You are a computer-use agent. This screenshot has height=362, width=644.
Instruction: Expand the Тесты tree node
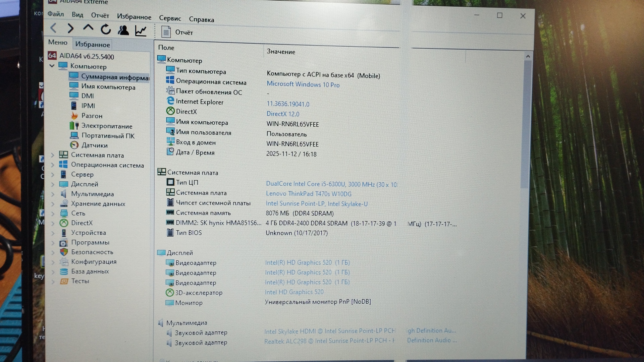pyautogui.click(x=53, y=282)
